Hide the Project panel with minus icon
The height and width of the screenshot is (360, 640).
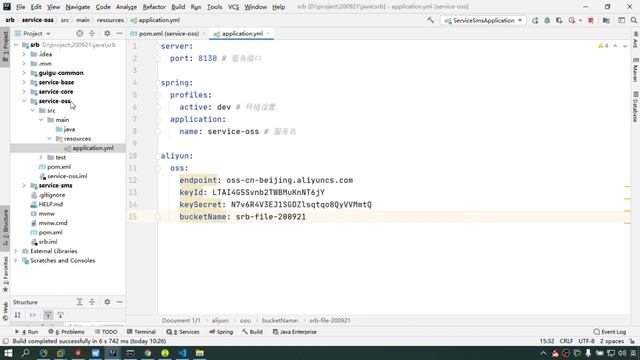click(119, 33)
